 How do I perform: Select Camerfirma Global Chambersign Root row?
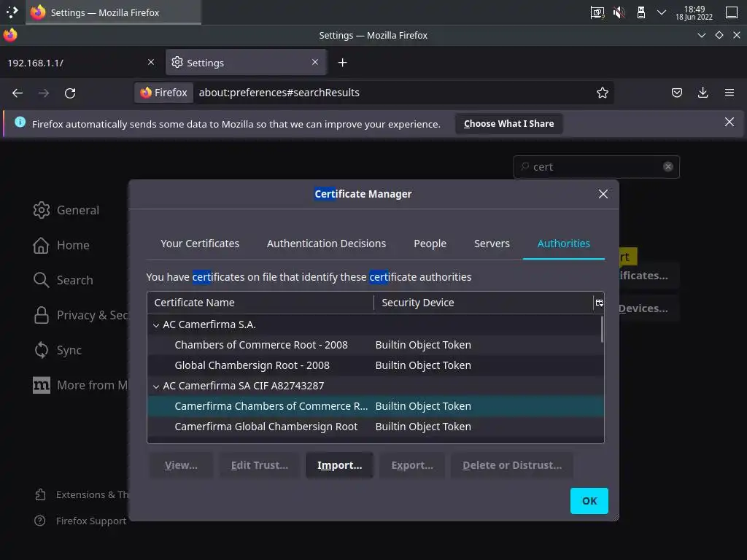pos(376,427)
